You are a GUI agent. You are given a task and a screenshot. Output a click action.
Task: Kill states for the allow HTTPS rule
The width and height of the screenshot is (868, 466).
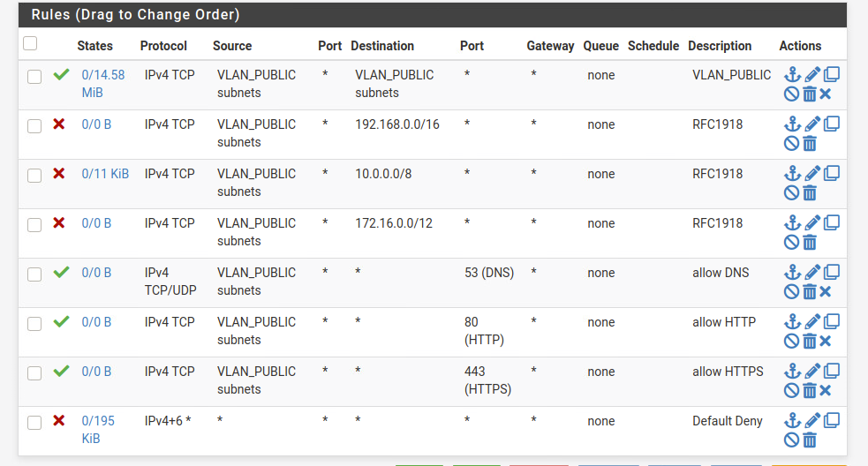point(826,391)
